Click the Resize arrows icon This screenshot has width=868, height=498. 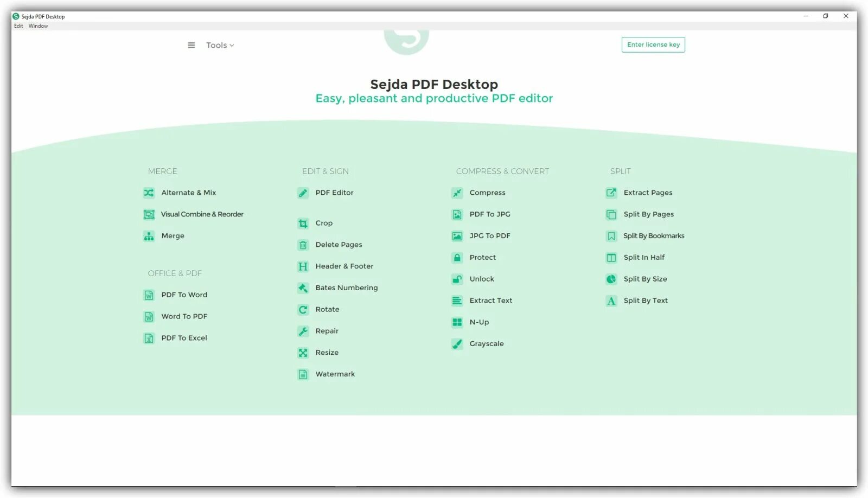[x=303, y=353]
